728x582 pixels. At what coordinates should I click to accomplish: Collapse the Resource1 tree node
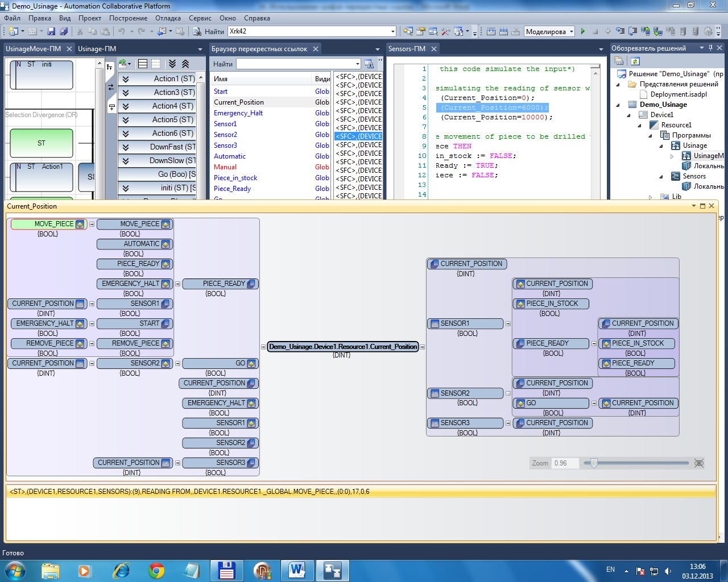click(640, 125)
